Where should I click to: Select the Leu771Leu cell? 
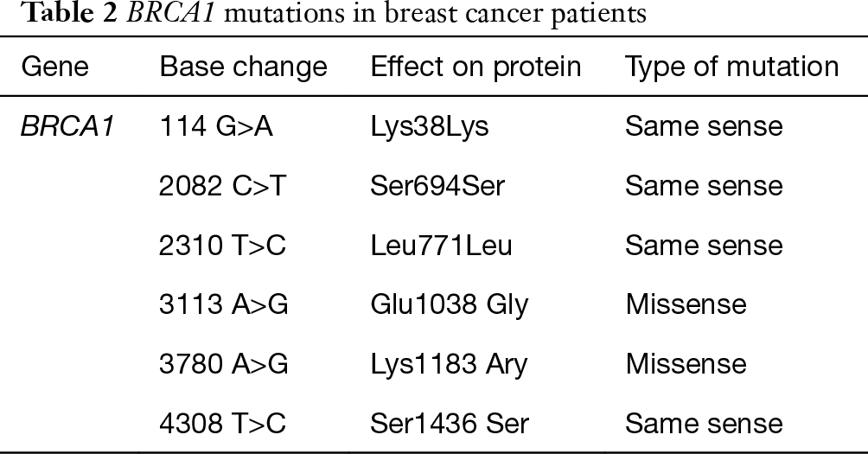[441, 246]
